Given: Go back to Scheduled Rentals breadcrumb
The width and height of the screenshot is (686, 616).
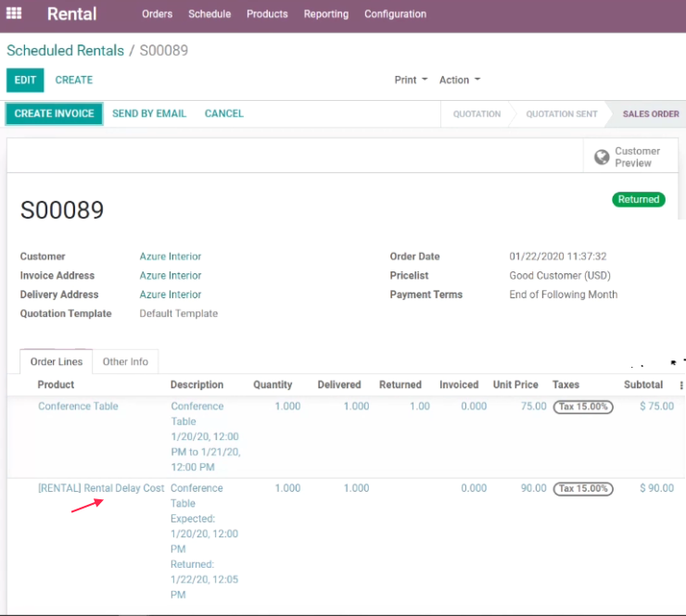Looking at the screenshot, I should pos(66,51).
